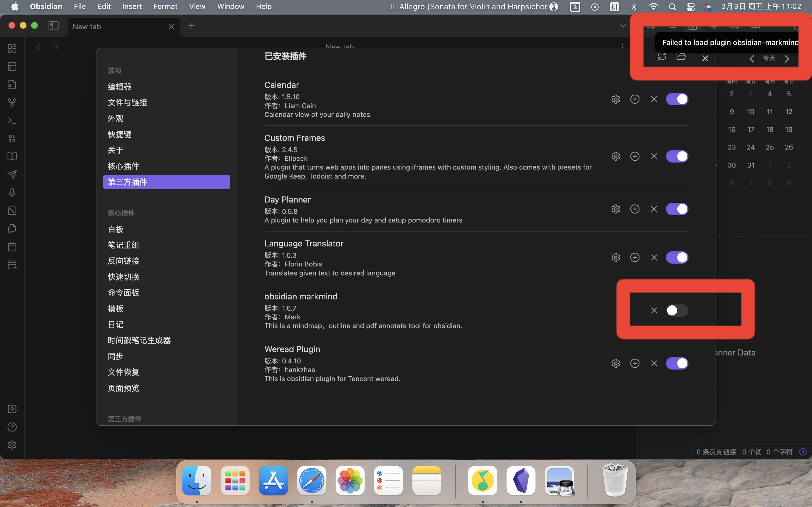The height and width of the screenshot is (507, 812).
Task: Add hotkey for Custom Frames plugin
Action: click(x=634, y=156)
